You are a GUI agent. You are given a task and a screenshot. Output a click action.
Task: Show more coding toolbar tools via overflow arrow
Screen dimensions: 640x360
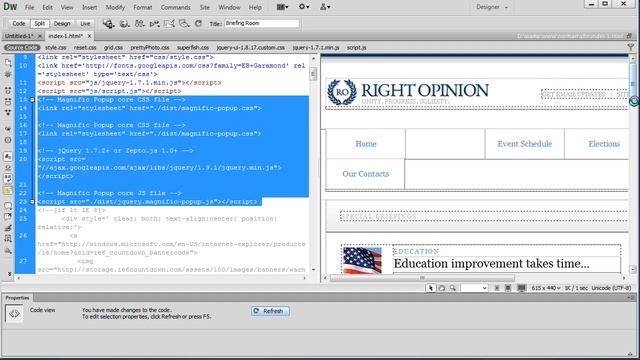(9, 273)
